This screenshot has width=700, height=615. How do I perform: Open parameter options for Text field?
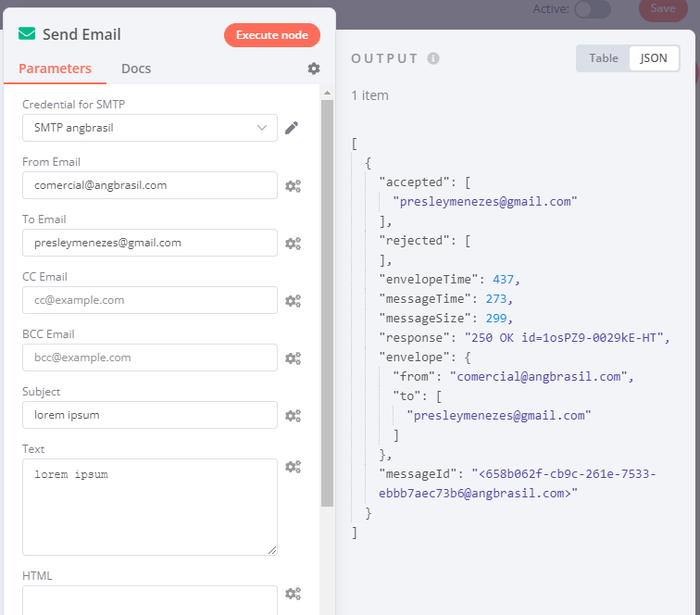(293, 467)
